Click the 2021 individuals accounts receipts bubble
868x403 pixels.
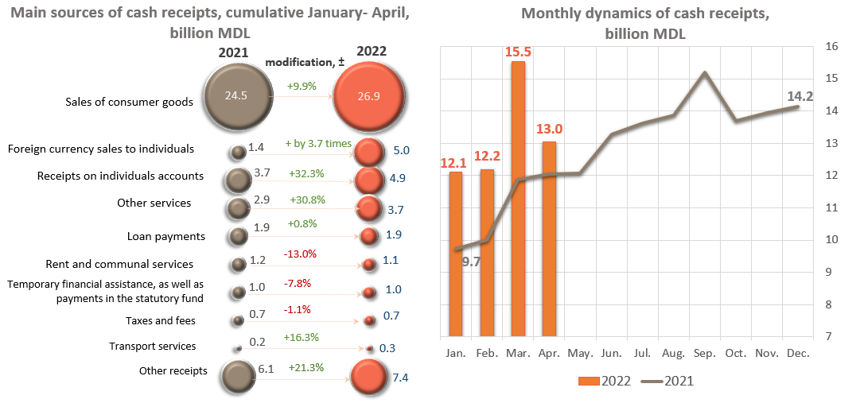click(x=237, y=180)
